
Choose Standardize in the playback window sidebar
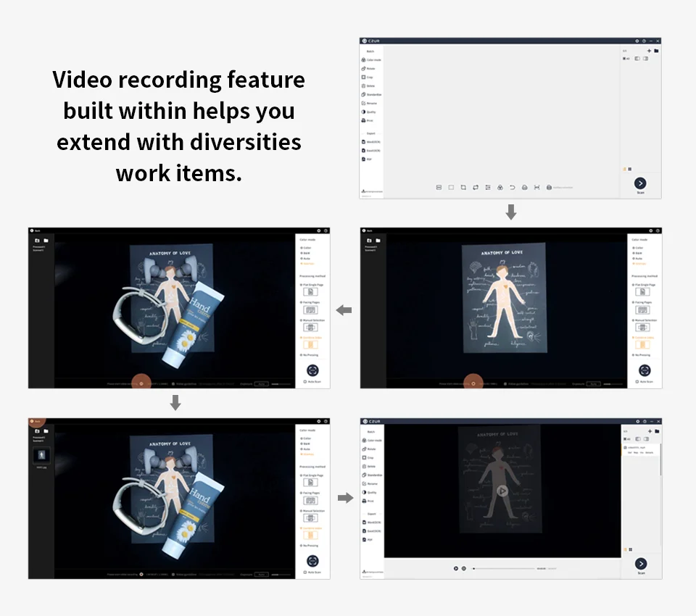click(x=373, y=475)
